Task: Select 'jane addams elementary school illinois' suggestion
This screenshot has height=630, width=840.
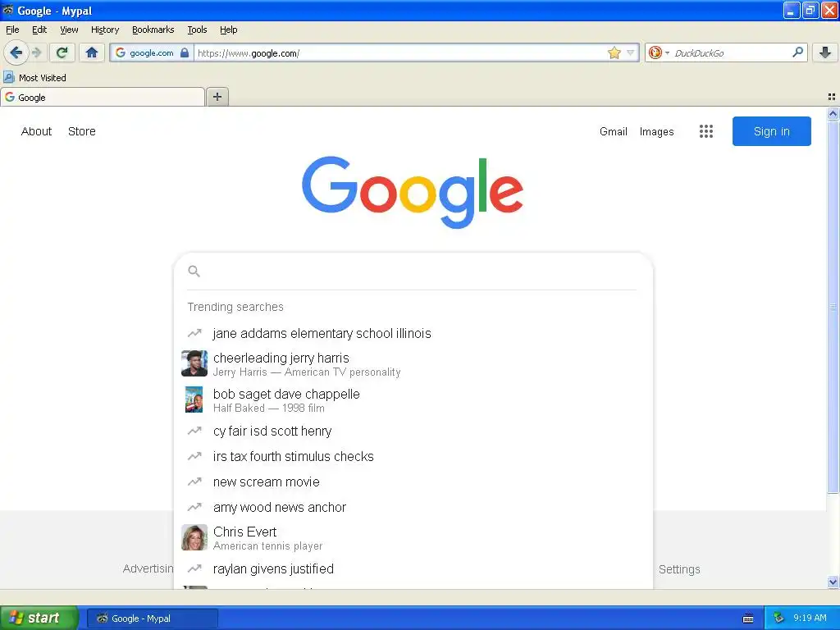Action: (x=322, y=333)
